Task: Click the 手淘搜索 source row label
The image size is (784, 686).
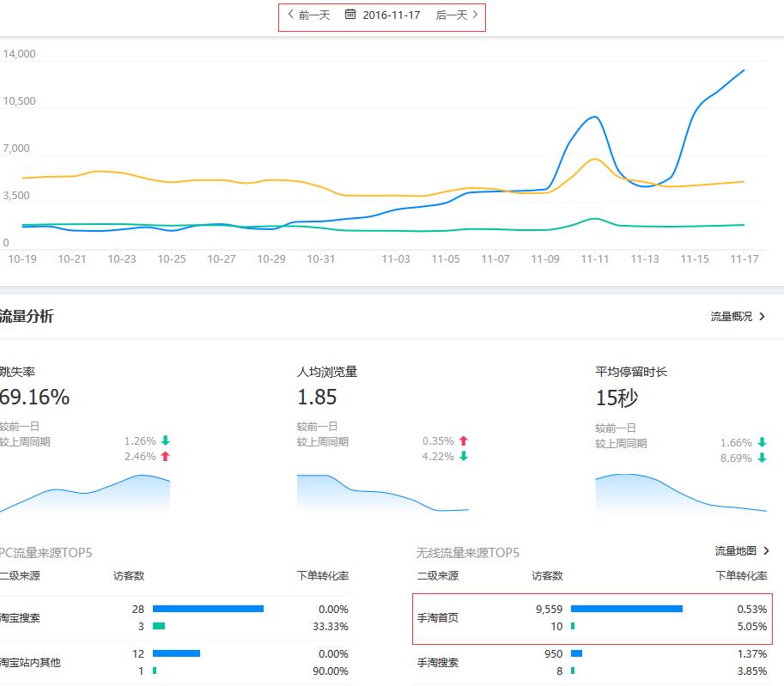Action: pos(438,663)
